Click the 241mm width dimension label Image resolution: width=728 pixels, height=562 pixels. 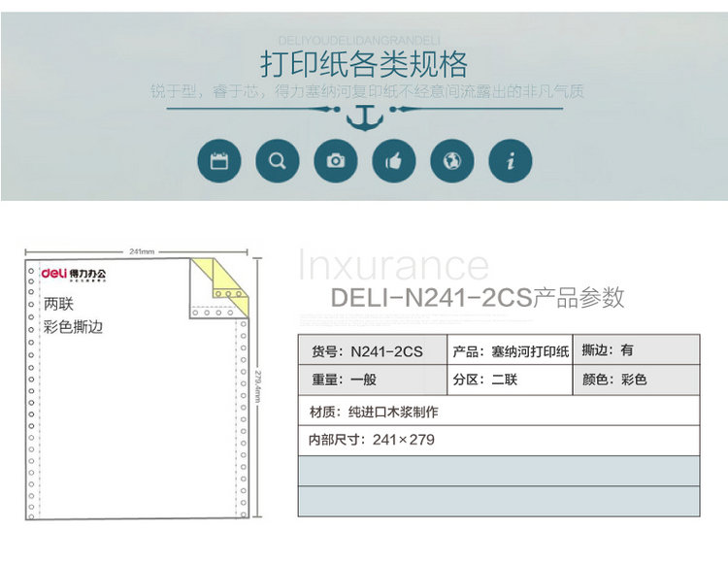pyautogui.click(x=142, y=251)
